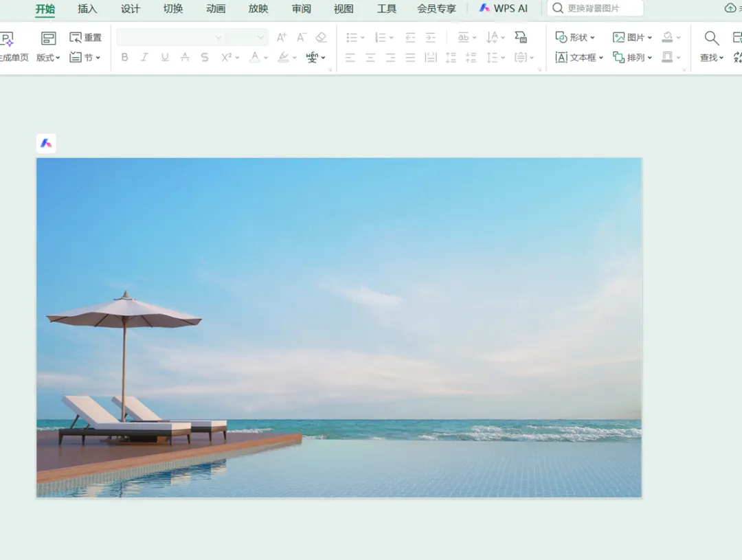The image size is (742, 560).
Task: Switch to the 设计 tab
Action: (x=130, y=9)
